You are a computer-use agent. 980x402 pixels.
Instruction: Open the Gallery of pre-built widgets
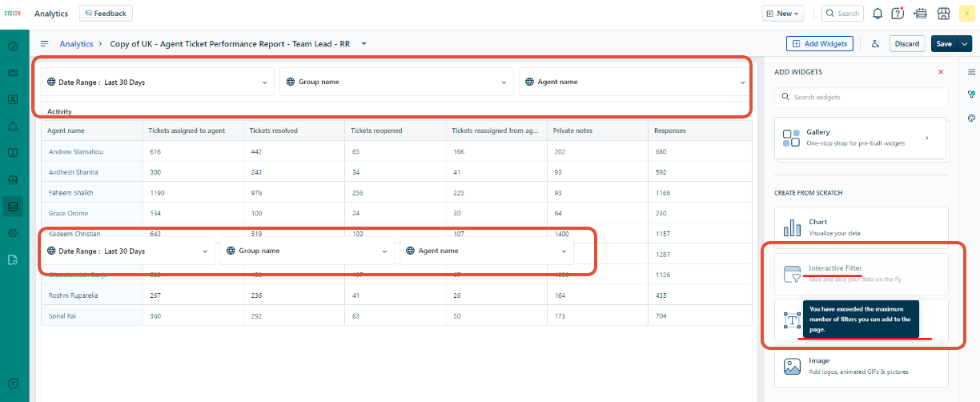point(862,137)
